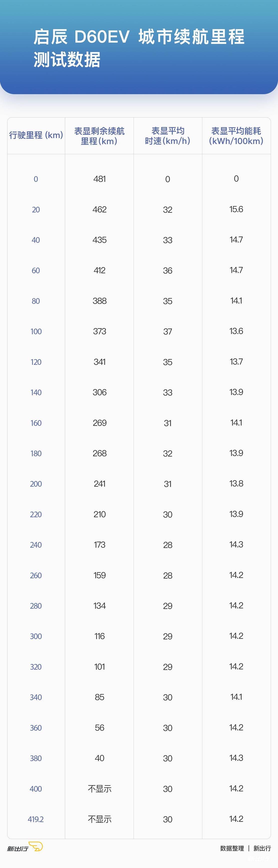Screen dimensions: 278x868
Task: Click the 85 remaining range value
Action: coord(99,697)
